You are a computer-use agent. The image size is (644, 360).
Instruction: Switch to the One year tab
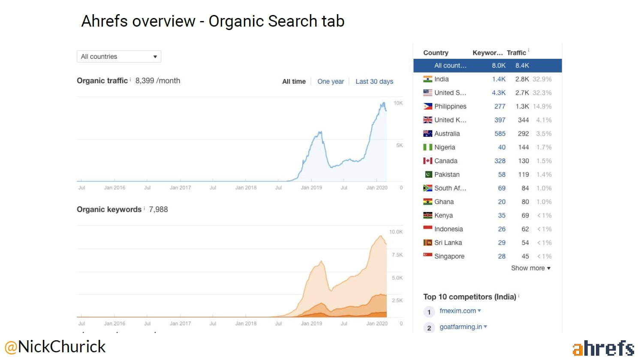(x=331, y=82)
